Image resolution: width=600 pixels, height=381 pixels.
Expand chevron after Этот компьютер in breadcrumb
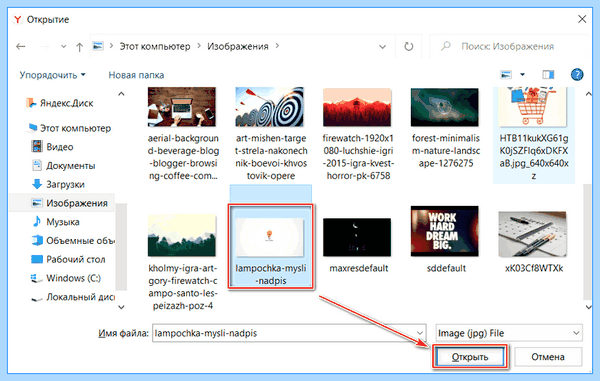[x=199, y=46]
